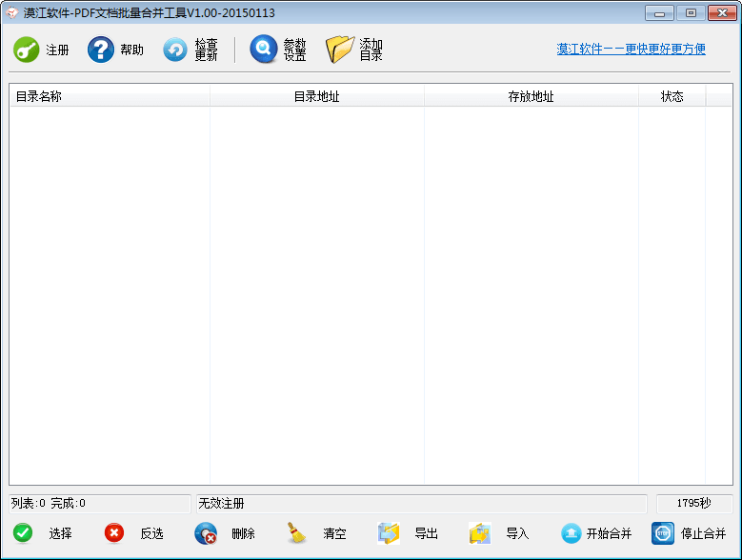Viewport: 742px width, 560px height.
Task: Click the 存放地址 column header
Action: pos(531,96)
